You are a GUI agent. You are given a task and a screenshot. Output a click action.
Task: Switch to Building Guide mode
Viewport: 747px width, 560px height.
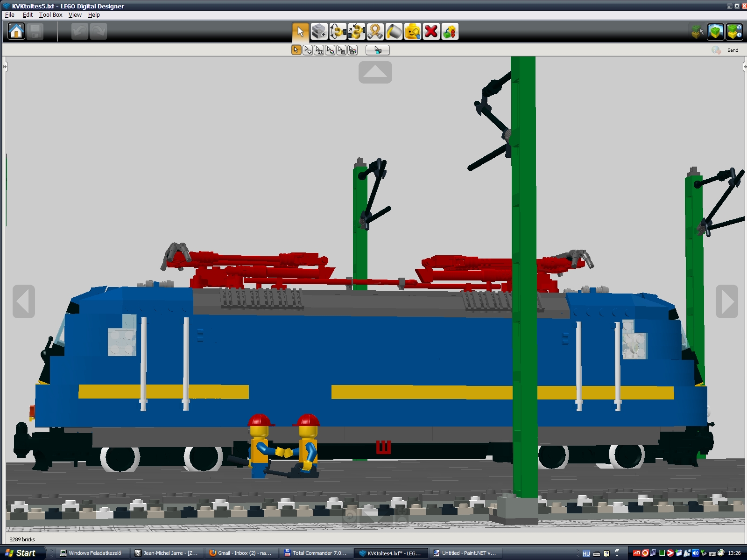(734, 31)
